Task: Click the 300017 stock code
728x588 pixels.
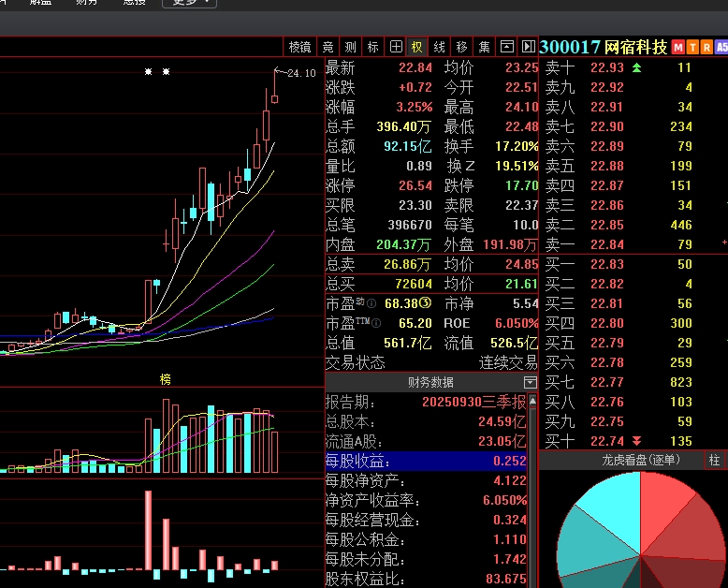Action: [571, 48]
